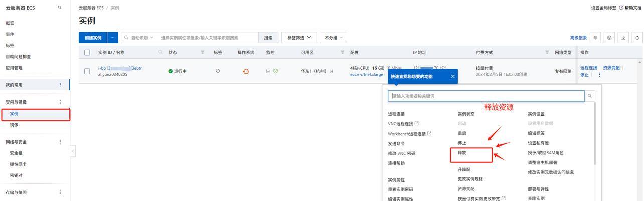Click the 搜索 button

[268, 38]
